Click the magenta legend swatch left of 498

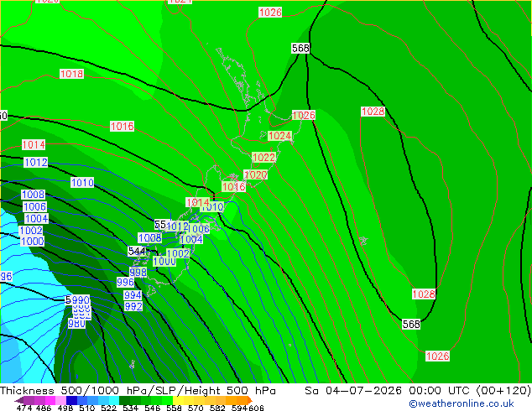[x=50, y=401]
